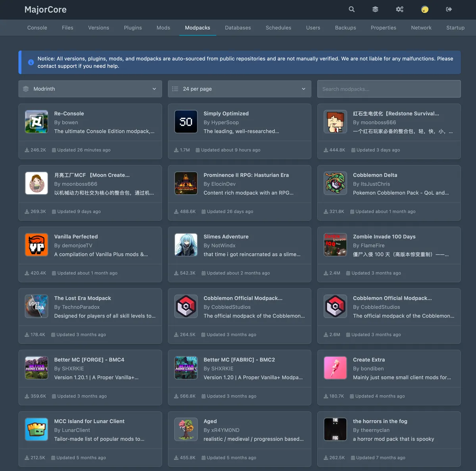476x471 pixels.
Task: Click the Moon Create modpack icon
Action: (x=36, y=183)
